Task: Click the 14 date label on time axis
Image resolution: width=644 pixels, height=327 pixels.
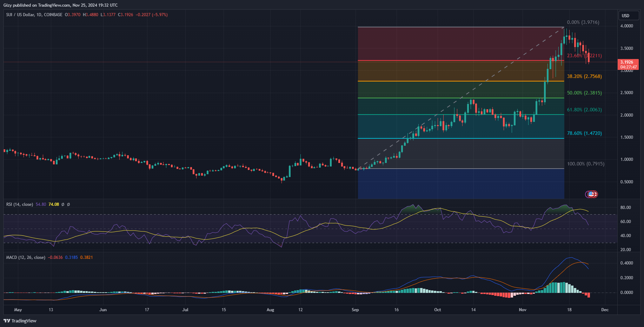Action: (473, 310)
